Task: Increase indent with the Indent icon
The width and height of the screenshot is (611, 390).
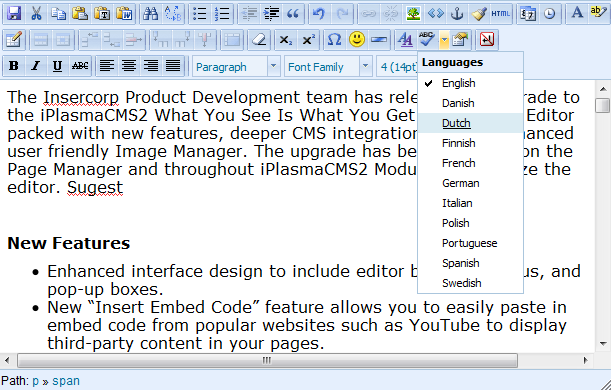Action: [x=271, y=14]
